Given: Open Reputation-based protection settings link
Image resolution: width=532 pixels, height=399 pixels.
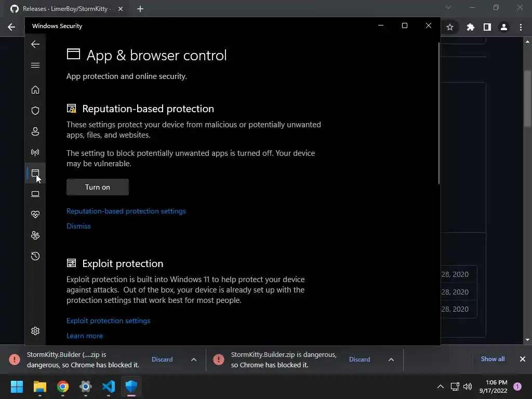Looking at the screenshot, I should pos(126,211).
